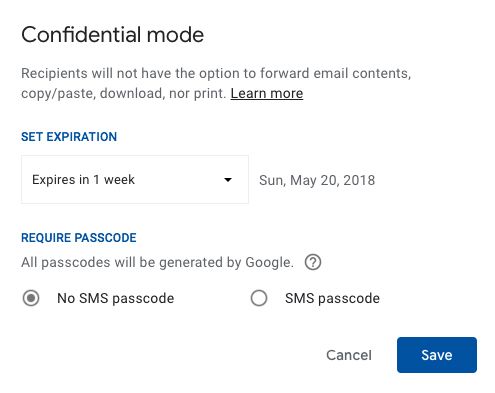Open the expiration dropdown box
The height and width of the screenshot is (393, 495).
(x=135, y=179)
